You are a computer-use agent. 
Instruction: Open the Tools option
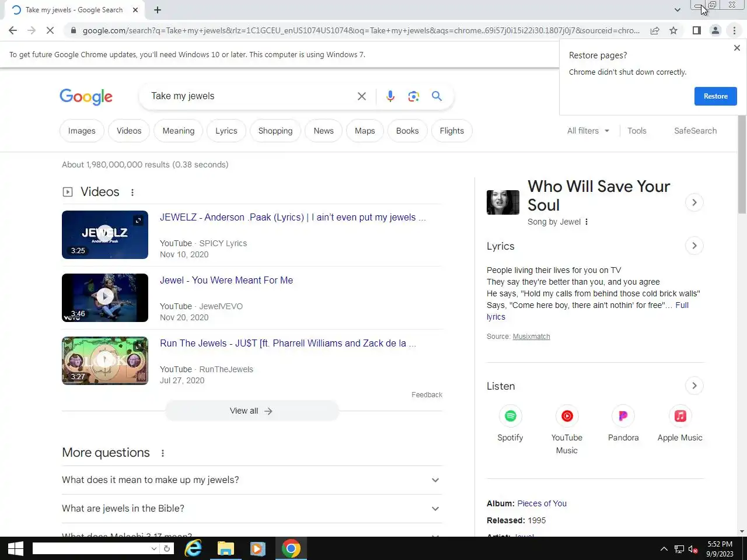pyautogui.click(x=637, y=131)
